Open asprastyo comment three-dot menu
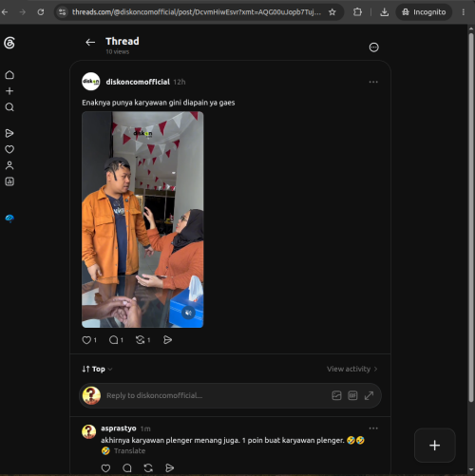 point(373,428)
